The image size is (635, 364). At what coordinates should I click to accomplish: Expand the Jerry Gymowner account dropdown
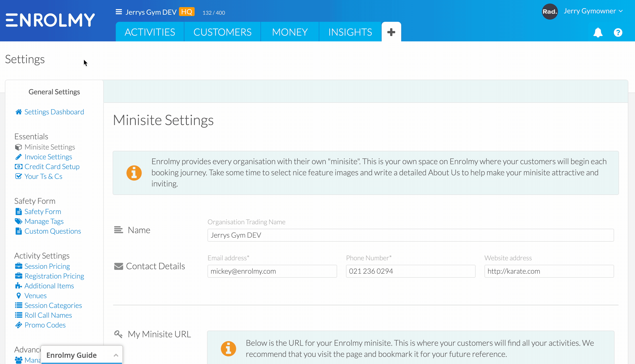[x=593, y=11]
